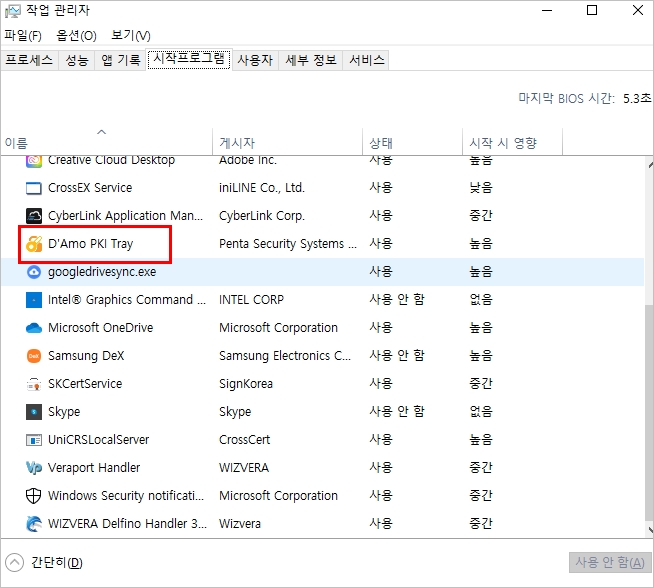Click the CrossEX Service window icon
The height and width of the screenshot is (588, 654).
[34, 188]
